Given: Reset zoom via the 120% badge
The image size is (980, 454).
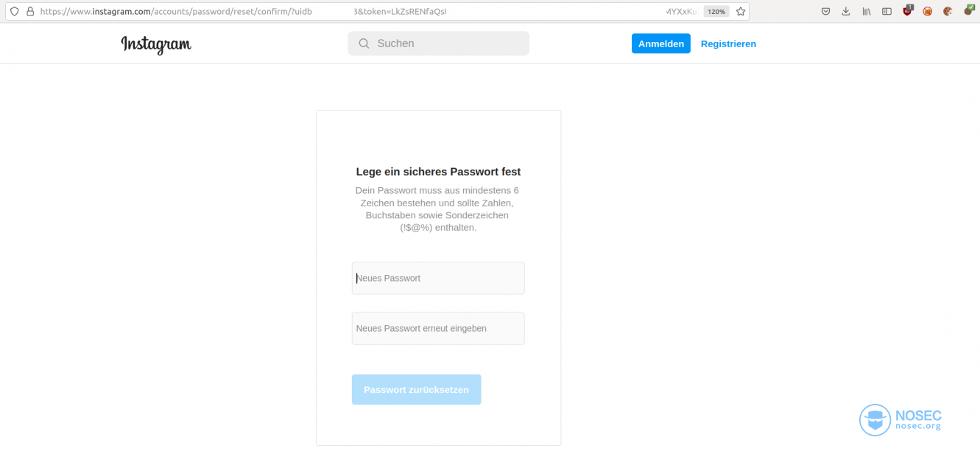Looking at the screenshot, I should 716,11.
